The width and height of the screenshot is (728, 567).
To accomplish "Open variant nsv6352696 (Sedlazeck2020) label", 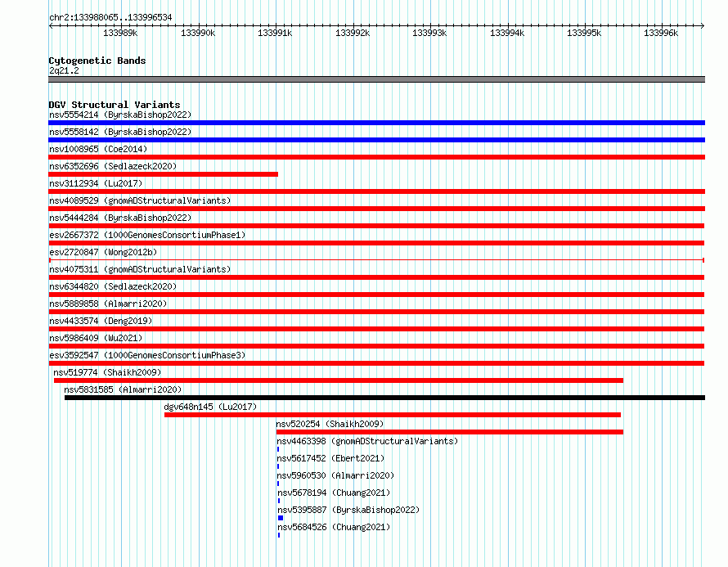I will (113, 166).
